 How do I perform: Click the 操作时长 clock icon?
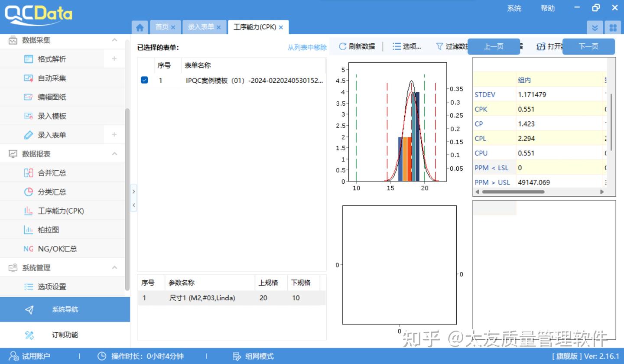click(102, 356)
